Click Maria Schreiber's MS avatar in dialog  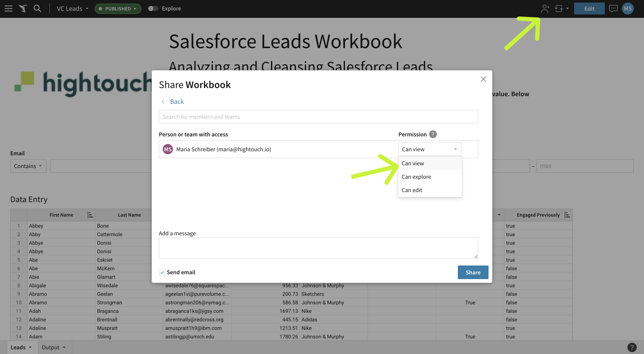[x=168, y=149]
